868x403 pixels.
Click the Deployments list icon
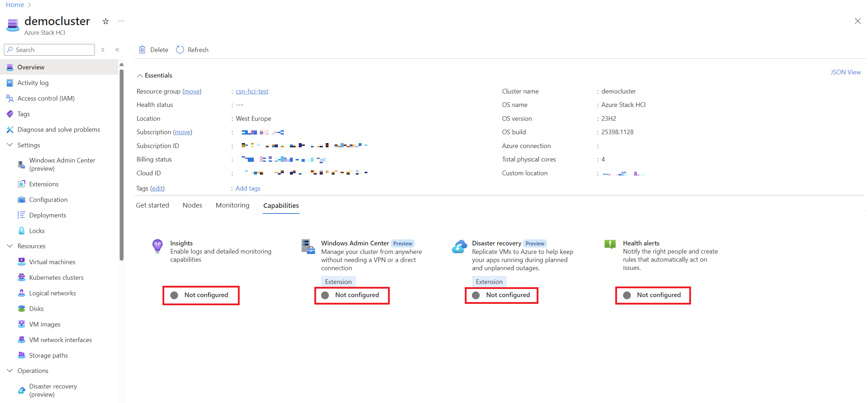(22, 215)
